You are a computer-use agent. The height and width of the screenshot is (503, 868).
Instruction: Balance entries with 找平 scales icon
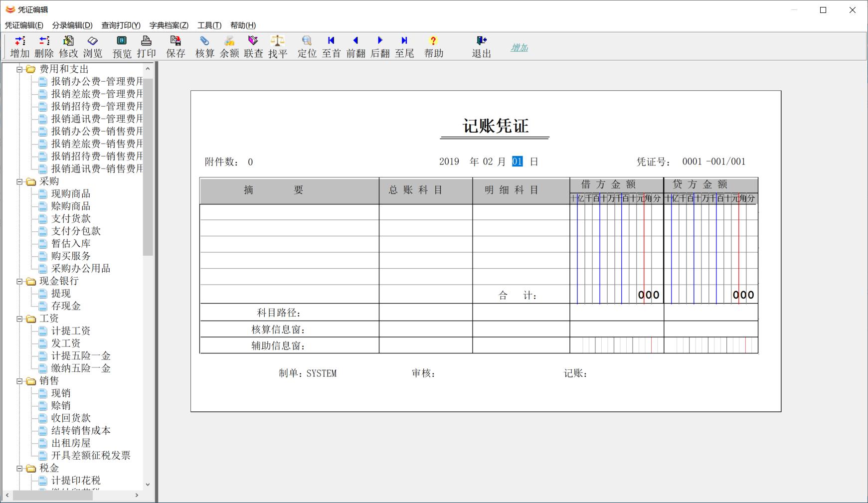click(278, 46)
